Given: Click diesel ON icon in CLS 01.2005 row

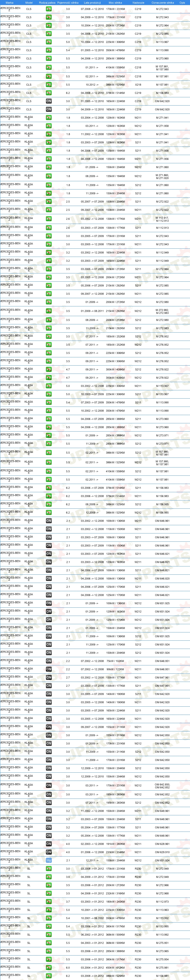Looking at the screenshot, I should tap(49, 101).
